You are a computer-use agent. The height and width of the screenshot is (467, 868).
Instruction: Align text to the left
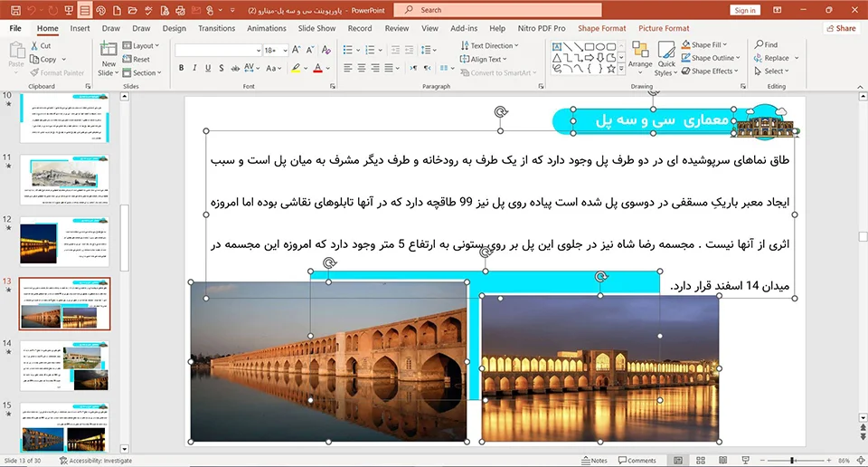[347, 68]
